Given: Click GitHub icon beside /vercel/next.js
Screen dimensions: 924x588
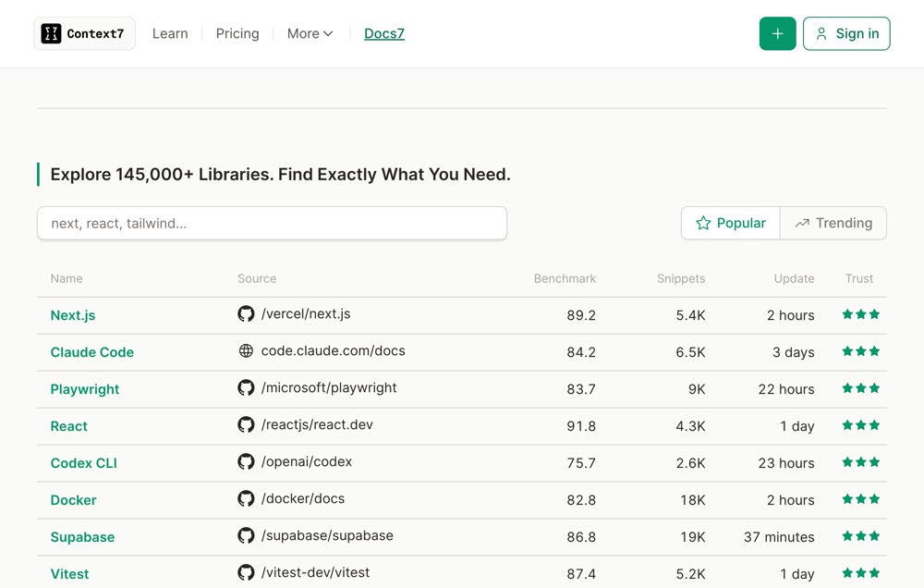Looking at the screenshot, I should pos(246,313).
